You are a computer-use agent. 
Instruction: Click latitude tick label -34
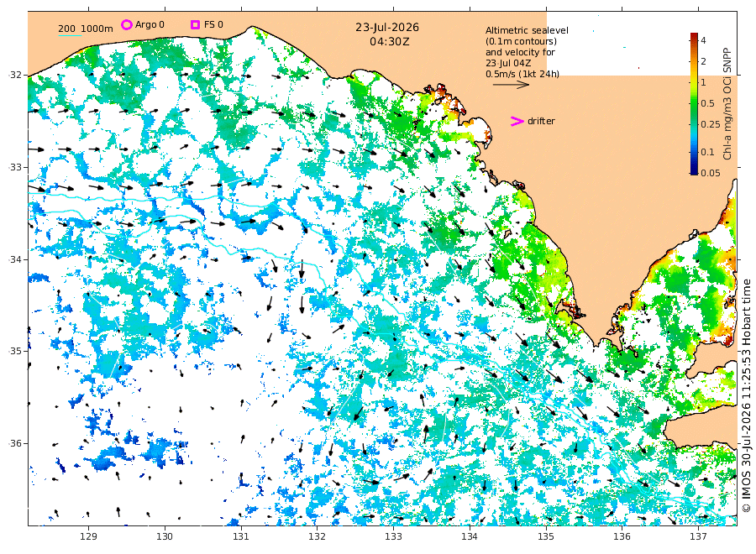[15, 259]
